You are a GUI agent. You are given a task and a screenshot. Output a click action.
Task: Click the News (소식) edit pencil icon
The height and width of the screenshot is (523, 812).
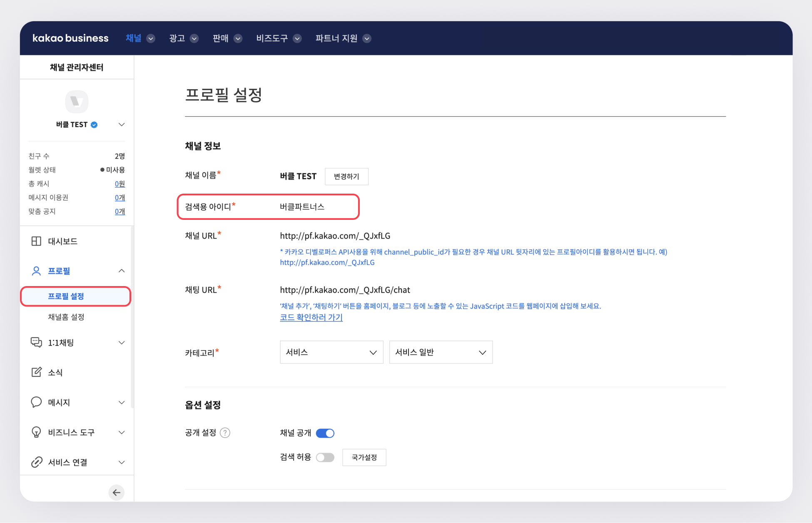tap(36, 372)
